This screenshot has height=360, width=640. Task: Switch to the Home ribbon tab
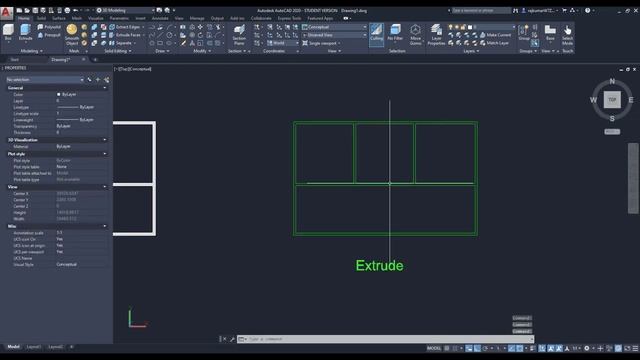pyautogui.click(x=24, y=18)
